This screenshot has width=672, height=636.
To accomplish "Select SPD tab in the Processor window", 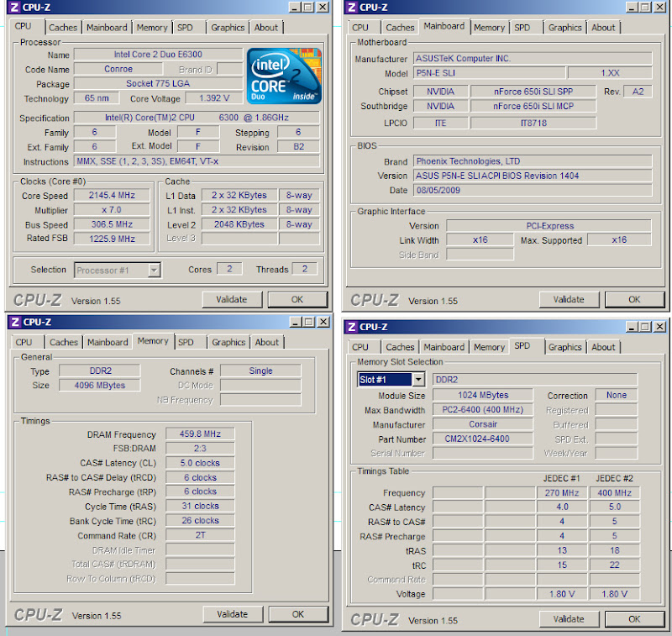I will [x=185, y=28].
